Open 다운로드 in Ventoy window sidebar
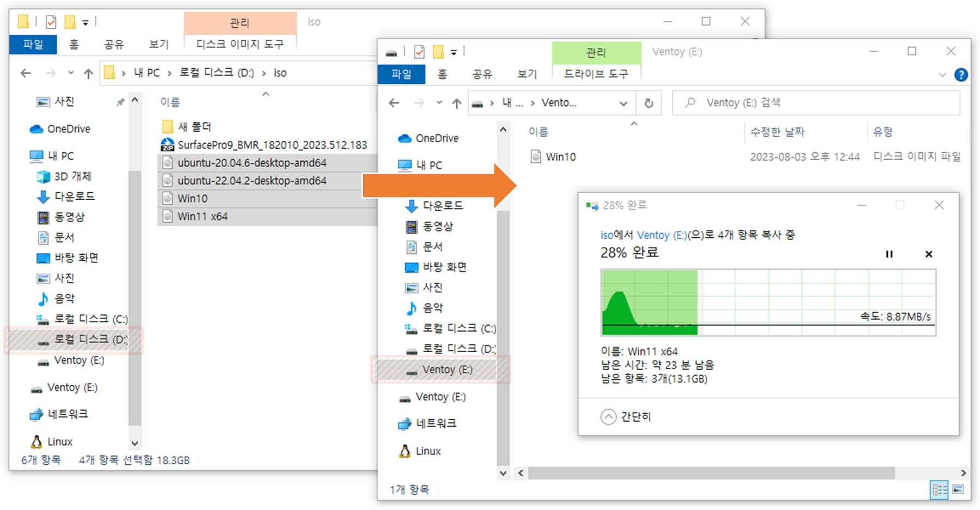980x510 pixels. 434,206
